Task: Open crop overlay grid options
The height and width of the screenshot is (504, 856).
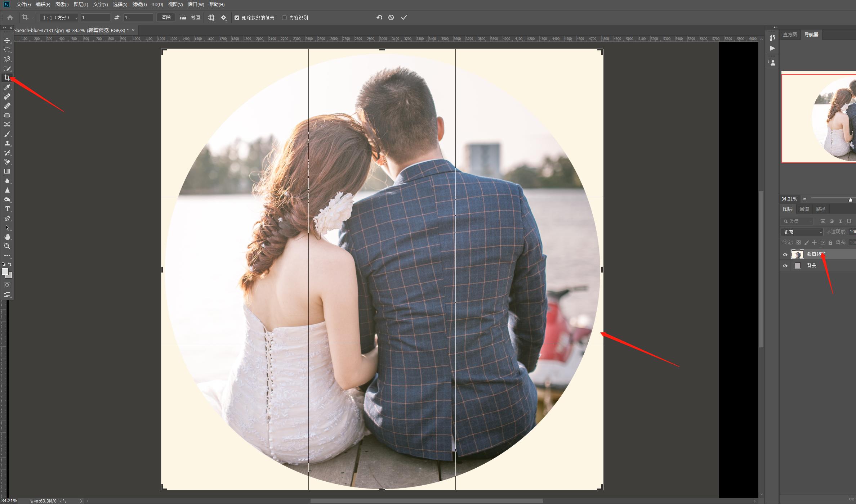Action: click(211, 18)
